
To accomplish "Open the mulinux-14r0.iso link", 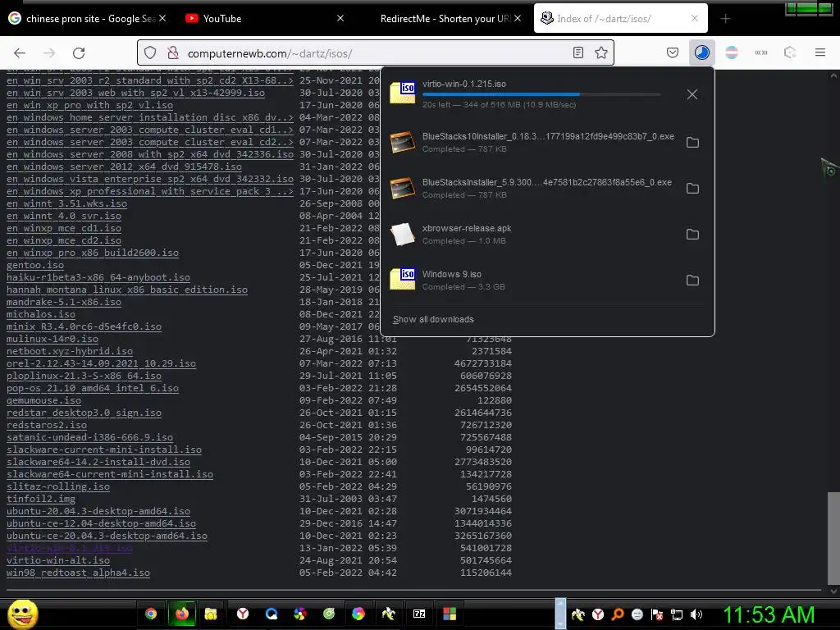I will [x=52, y=339].
